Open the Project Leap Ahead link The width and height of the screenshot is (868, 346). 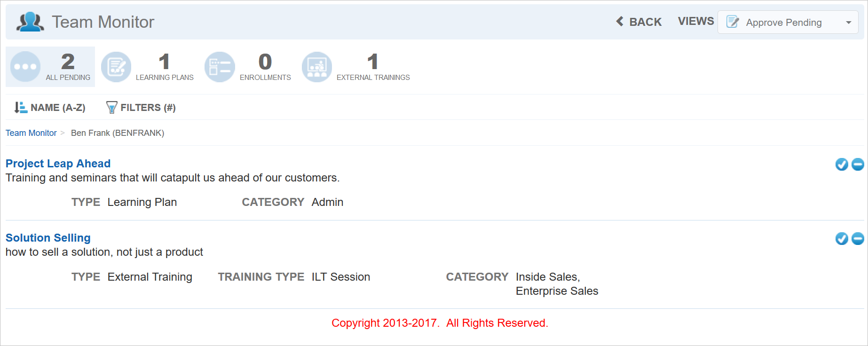(x=58, y=164)
